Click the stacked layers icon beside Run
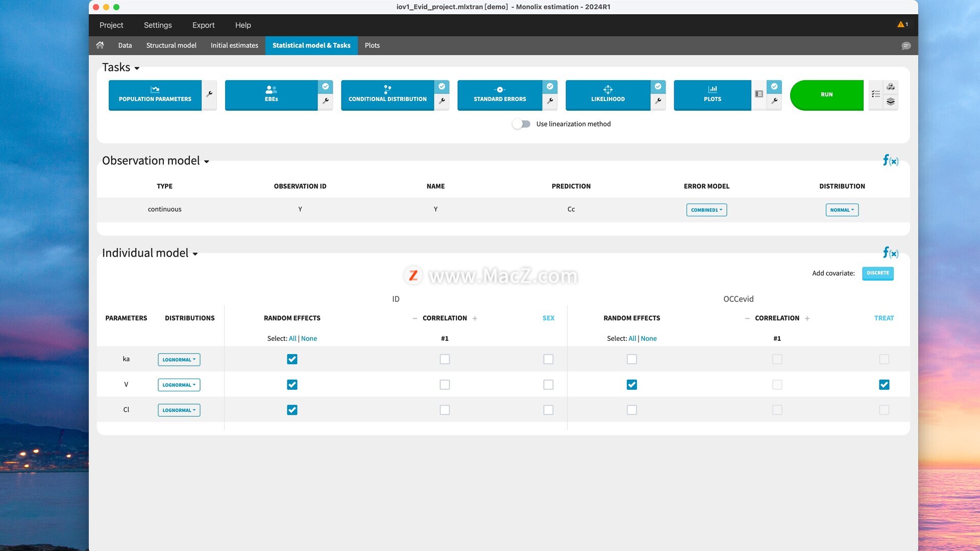 click(x=891, y=102)
